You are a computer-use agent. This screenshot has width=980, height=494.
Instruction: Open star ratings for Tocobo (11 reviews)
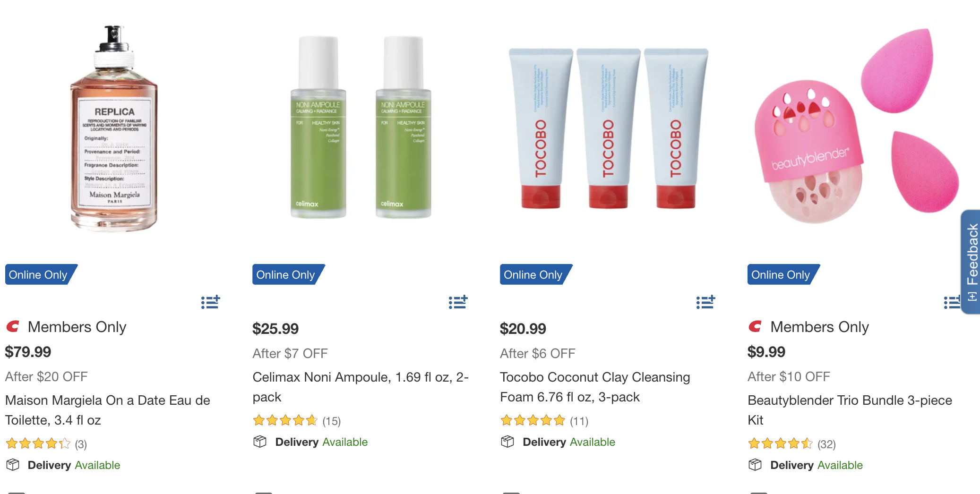544,420
